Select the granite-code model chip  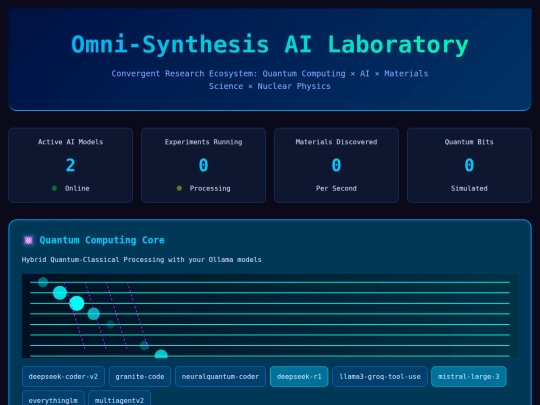click(140, 376)
